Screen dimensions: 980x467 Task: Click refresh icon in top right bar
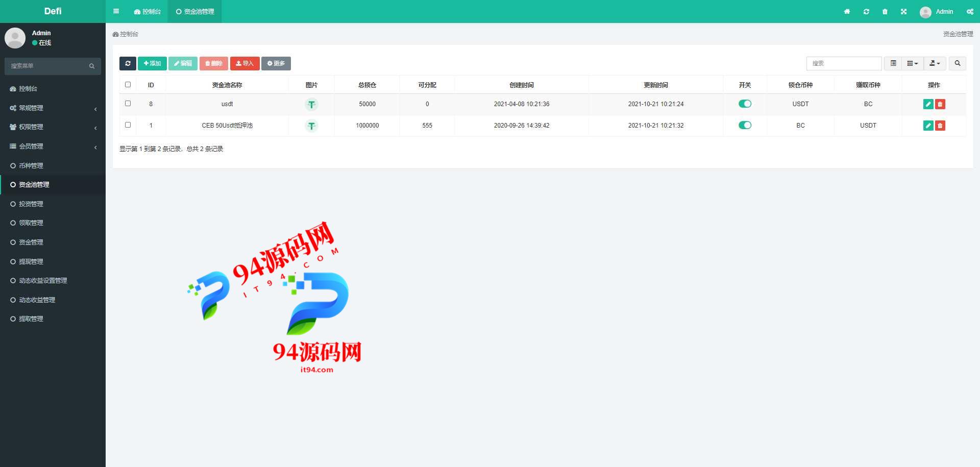(x=866, y=11)
